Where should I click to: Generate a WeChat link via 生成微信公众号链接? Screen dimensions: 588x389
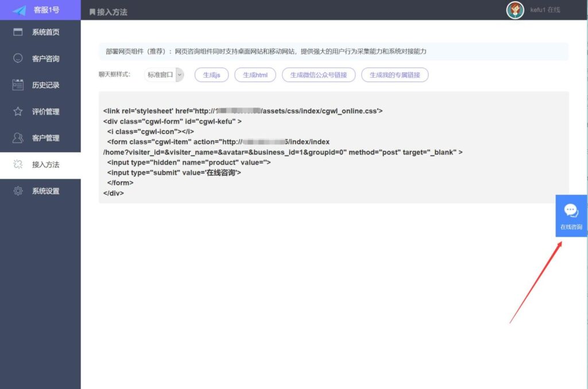pyautogui.click(x=319, y=75)
